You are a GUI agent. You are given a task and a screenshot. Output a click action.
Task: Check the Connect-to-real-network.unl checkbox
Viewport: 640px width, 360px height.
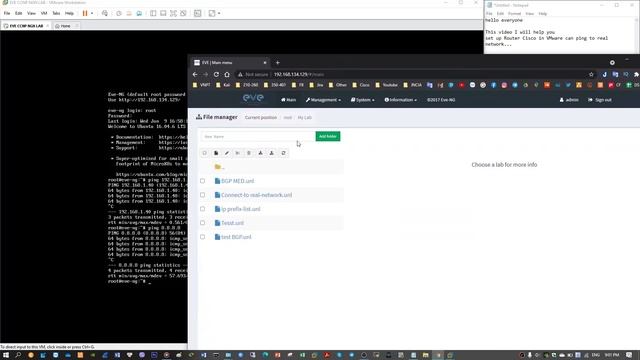(x=202, y=195)
